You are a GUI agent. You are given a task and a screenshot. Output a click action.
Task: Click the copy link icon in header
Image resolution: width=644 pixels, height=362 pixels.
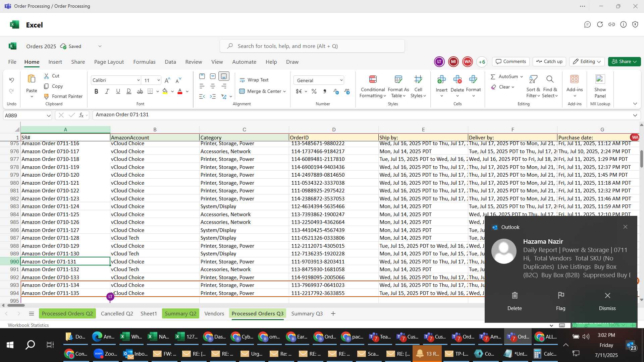pos(611,24)
